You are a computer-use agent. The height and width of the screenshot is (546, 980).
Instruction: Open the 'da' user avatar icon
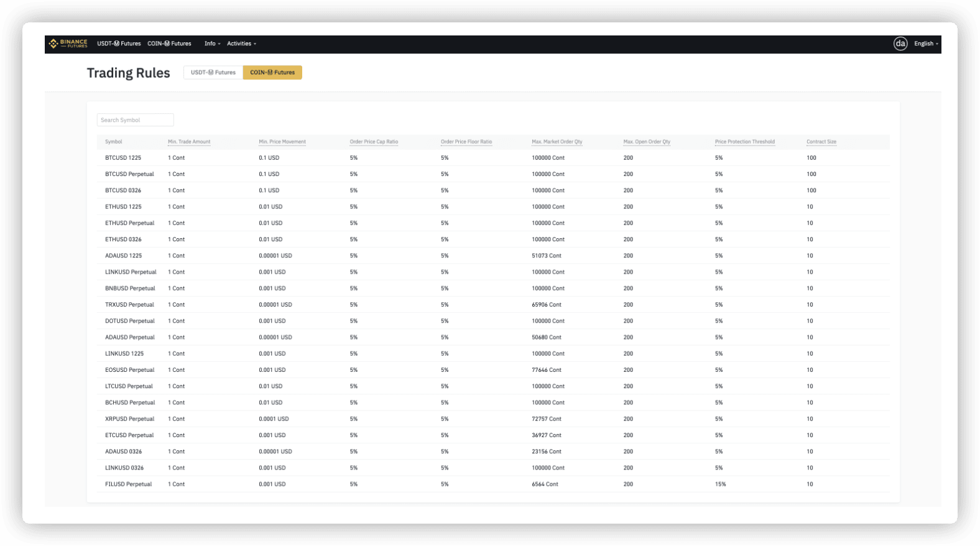(900, 44)
